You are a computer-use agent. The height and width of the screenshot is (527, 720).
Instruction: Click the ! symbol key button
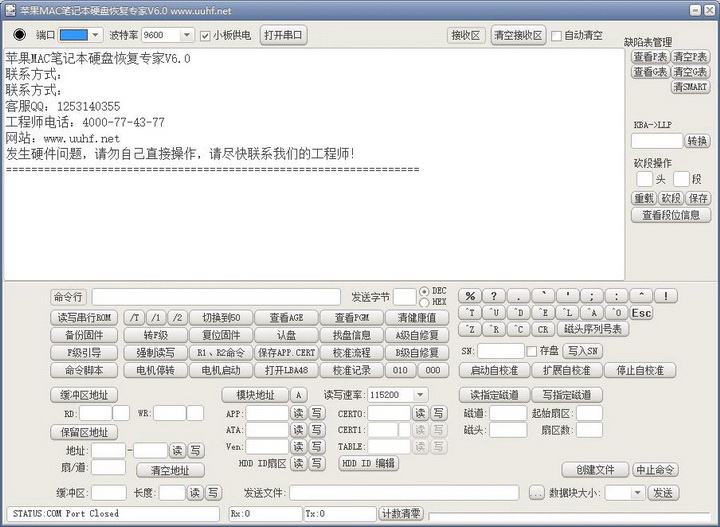click(666, 296)
